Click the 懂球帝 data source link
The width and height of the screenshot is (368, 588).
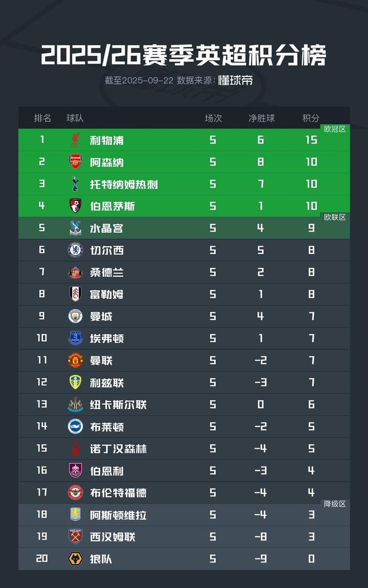coord(235,80)
